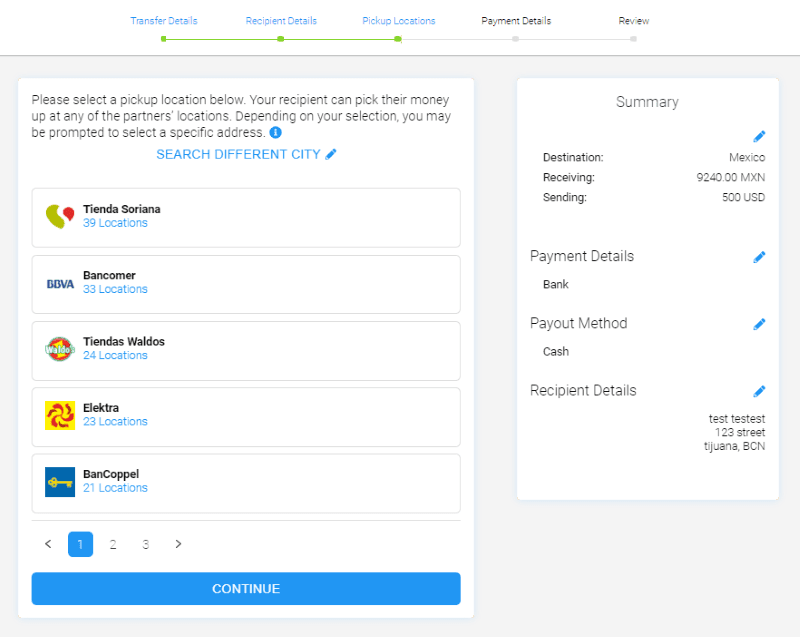Viewport: 800px width, 637px height.
Task: Switch to the Transfer Details step
Action: (x=164, y=20)
